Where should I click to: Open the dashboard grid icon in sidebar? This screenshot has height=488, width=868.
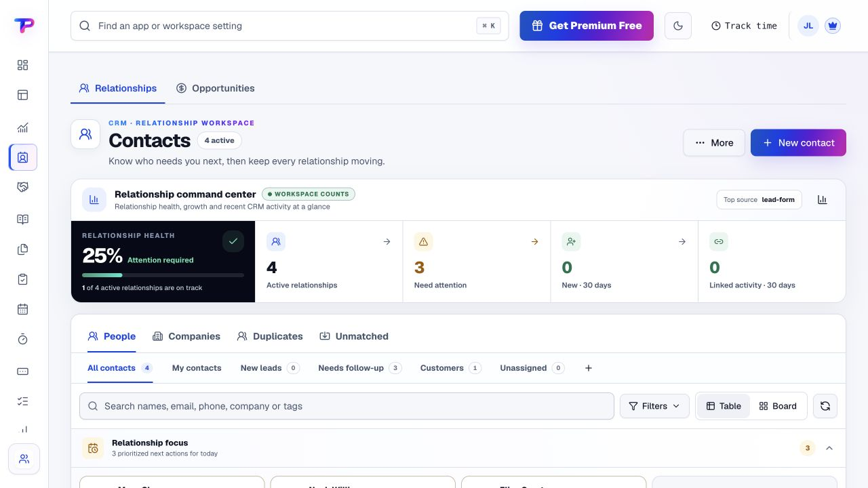click(22, 65)
